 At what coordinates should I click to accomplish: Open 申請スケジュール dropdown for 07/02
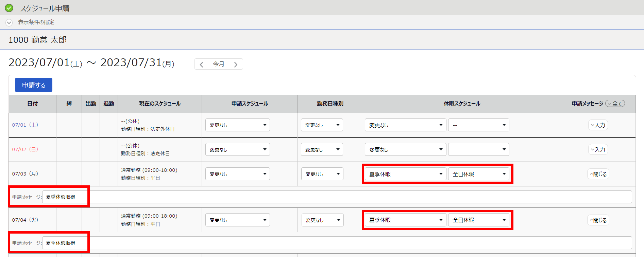[x=238, y=149]
